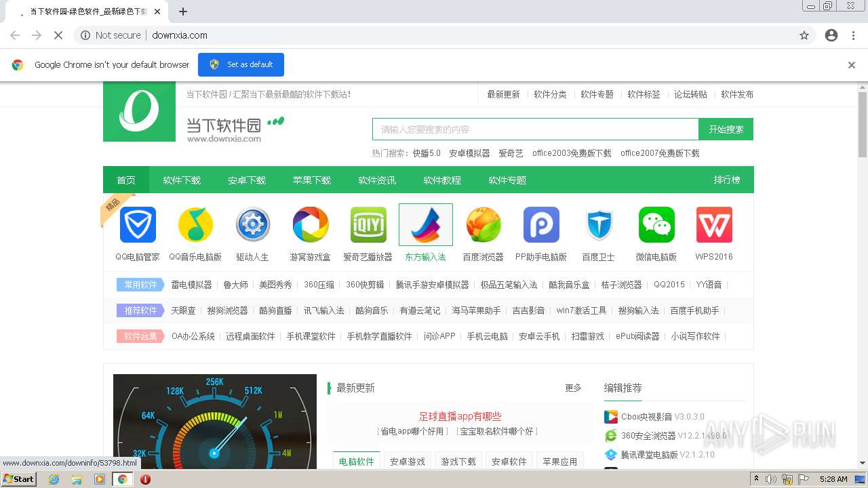Open the 安卓下载 navigation menu
868x488 pixels.
pos(247,180)
